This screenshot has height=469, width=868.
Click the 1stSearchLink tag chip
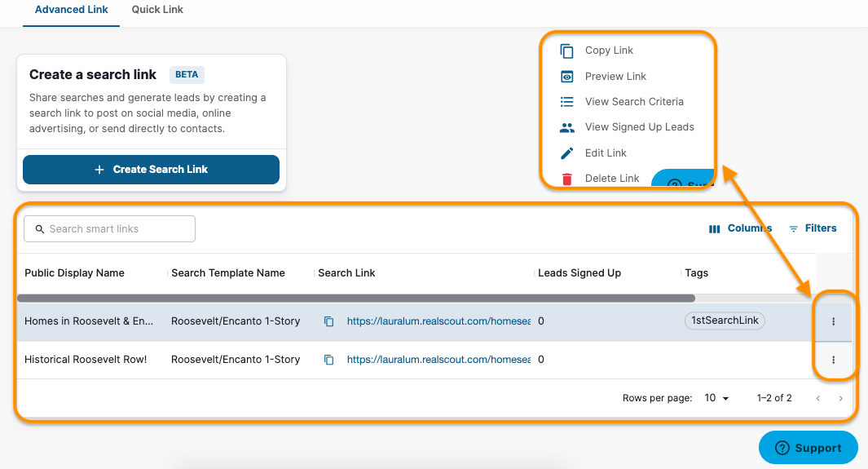(725, 321)
